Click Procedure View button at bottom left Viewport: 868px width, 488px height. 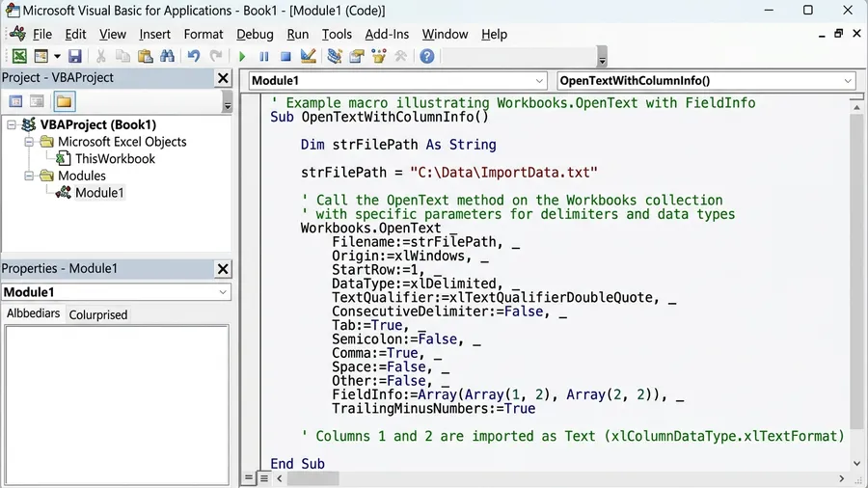249,478
